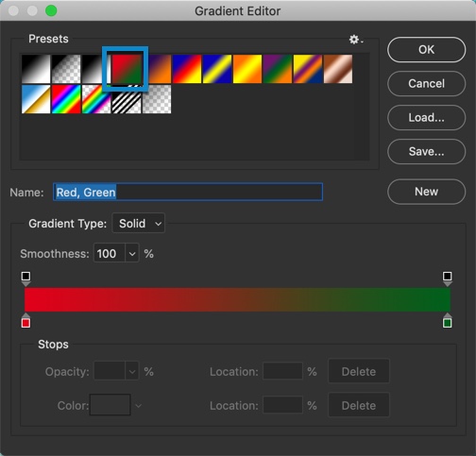This screenshot has width=476, height=456.
Task: Cancel the Gradient Editor dialog
Action: click(426, 84)
